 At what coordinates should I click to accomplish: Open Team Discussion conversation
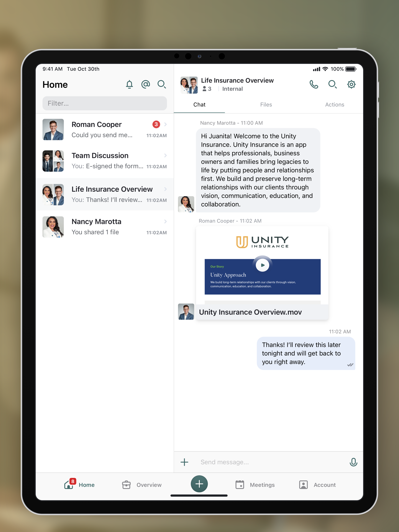point(105,161)
